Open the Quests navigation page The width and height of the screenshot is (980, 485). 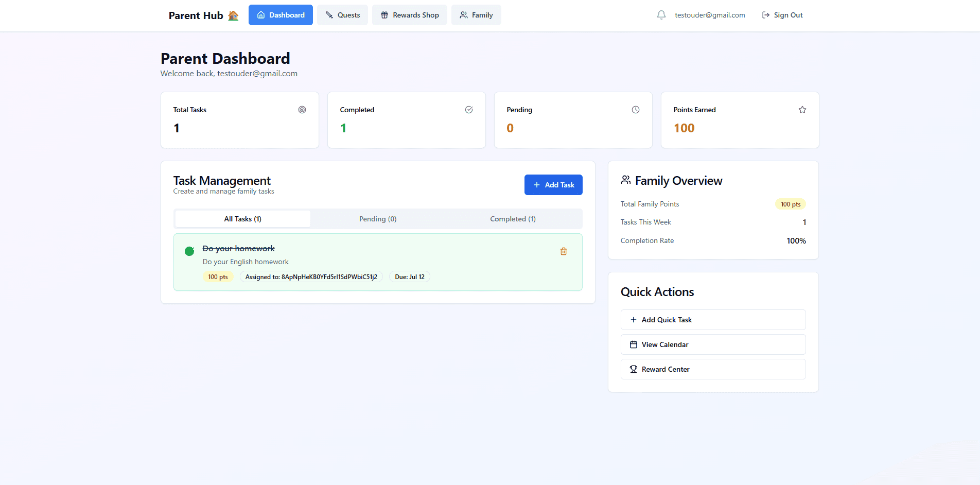342,15
